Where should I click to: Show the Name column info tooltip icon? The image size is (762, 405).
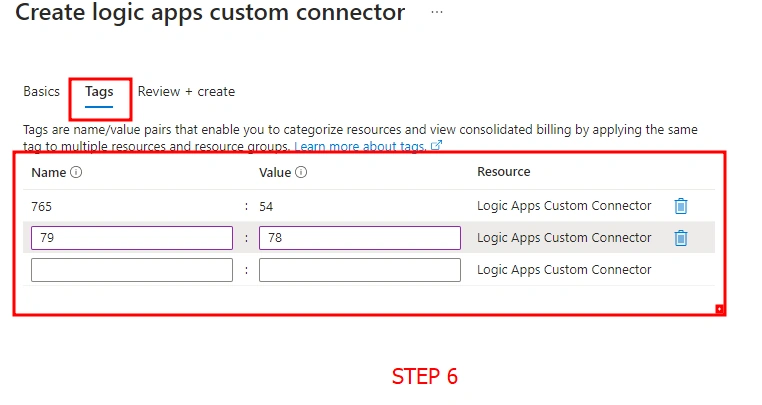click(76, 172)
